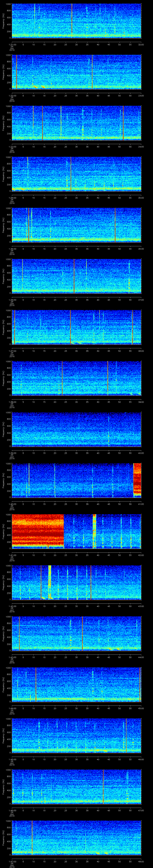Click the '1000' frequency label of the 1:34:00 spectrogram
This screenshot has height=868, width=153.
tap(8, 157)
